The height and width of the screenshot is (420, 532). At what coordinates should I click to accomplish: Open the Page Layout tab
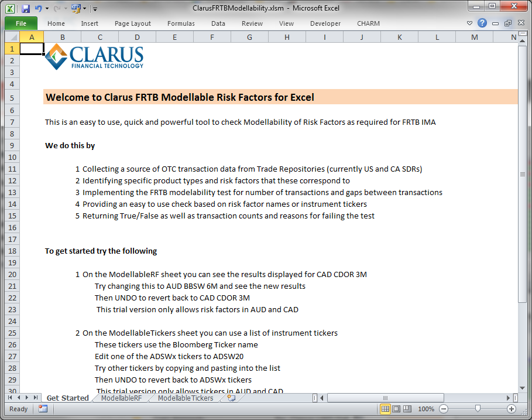tap(133, 23)
